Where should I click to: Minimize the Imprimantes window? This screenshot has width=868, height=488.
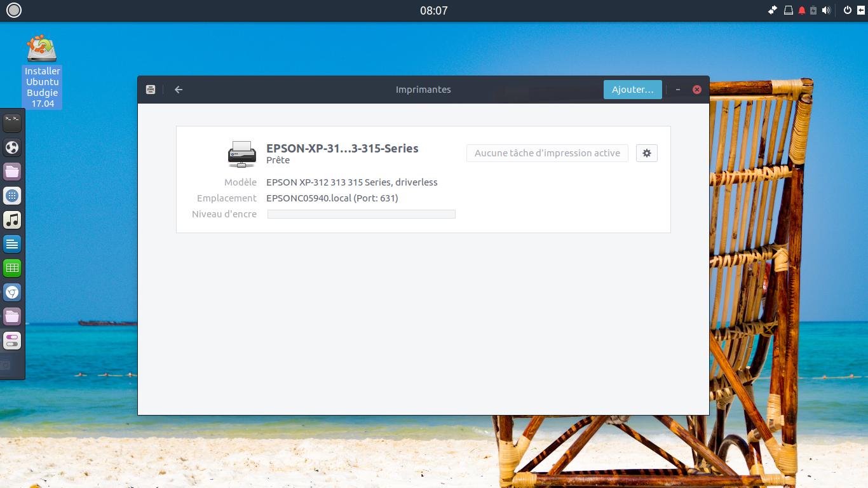[678, 90]
